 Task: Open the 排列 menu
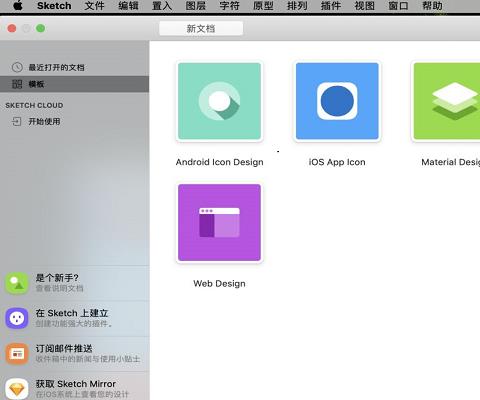(x=297, y=6)
